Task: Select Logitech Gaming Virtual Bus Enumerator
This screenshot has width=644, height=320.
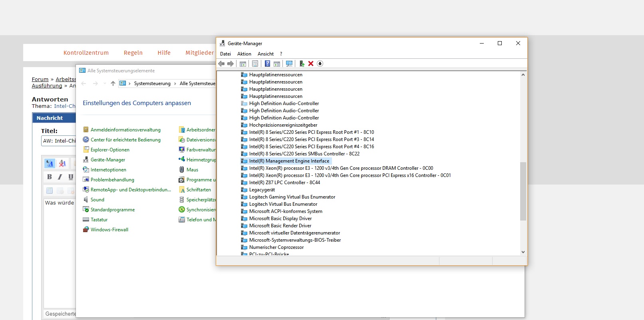Action: pyautogui.click(x=292, y=197)
